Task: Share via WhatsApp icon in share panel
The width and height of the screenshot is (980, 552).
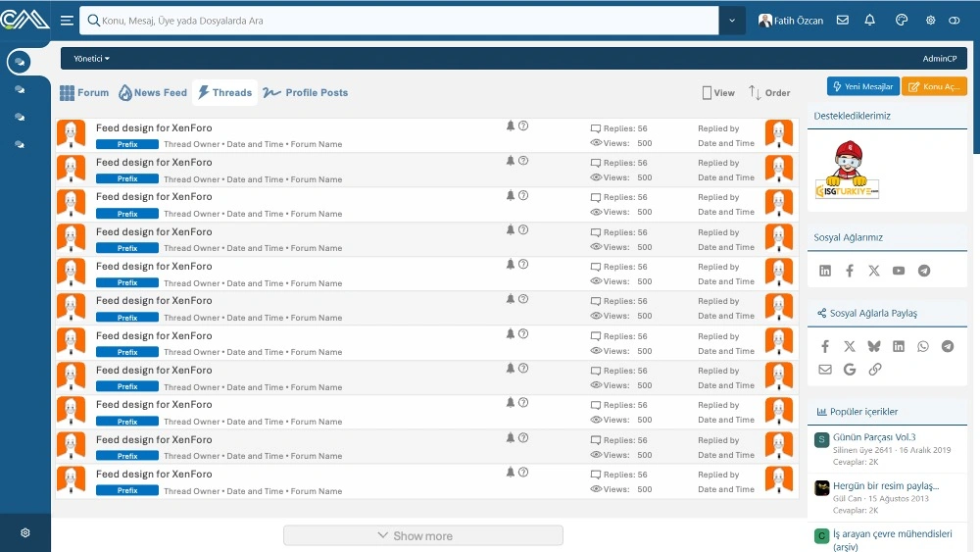Action: [x=923, y=346]
